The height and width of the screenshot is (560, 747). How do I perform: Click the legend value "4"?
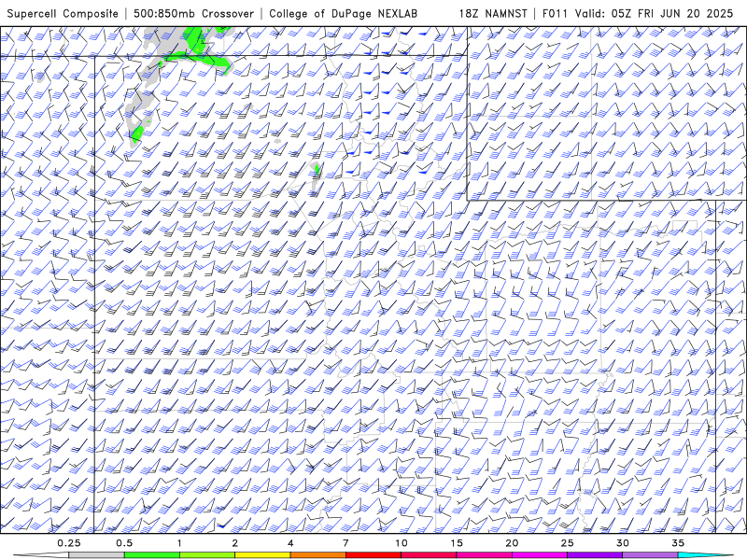[x=290, y=543]
